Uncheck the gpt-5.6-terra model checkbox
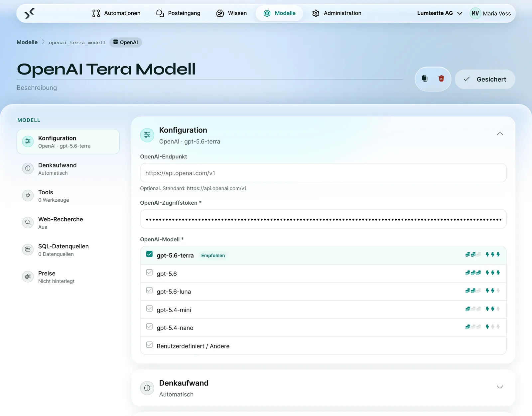 click(150, 254)
